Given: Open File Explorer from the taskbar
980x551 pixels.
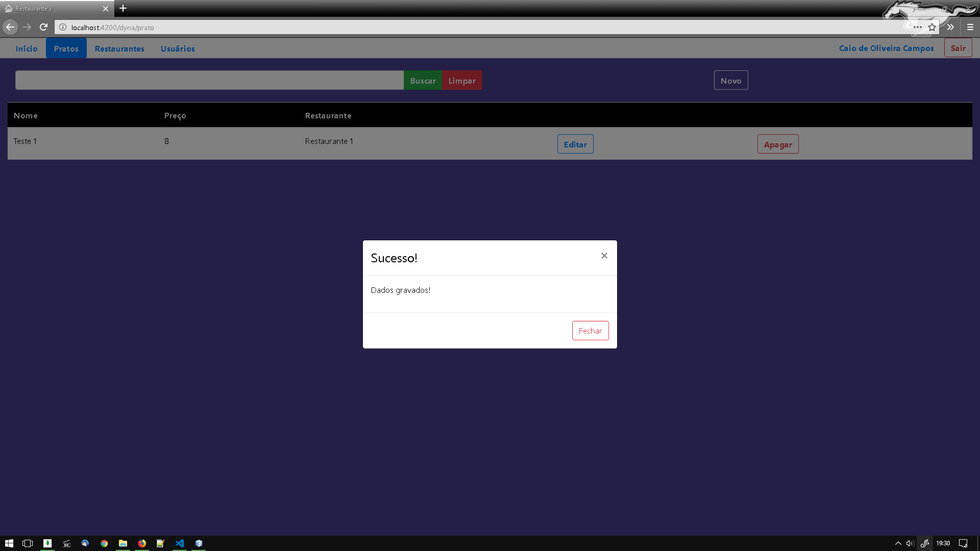Looking at the screenshot, I should click(122, 543).
